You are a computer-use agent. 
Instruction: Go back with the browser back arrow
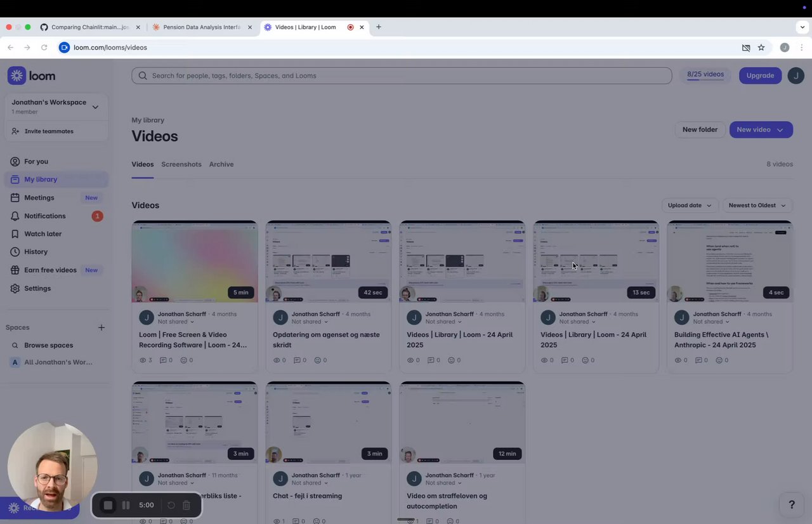point(10,48)
